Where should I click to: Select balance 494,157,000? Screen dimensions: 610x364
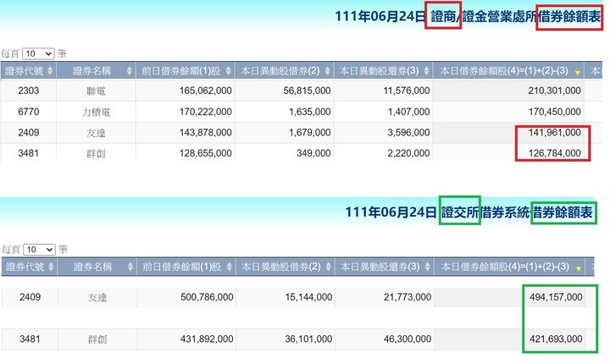(x=556, y=297)
